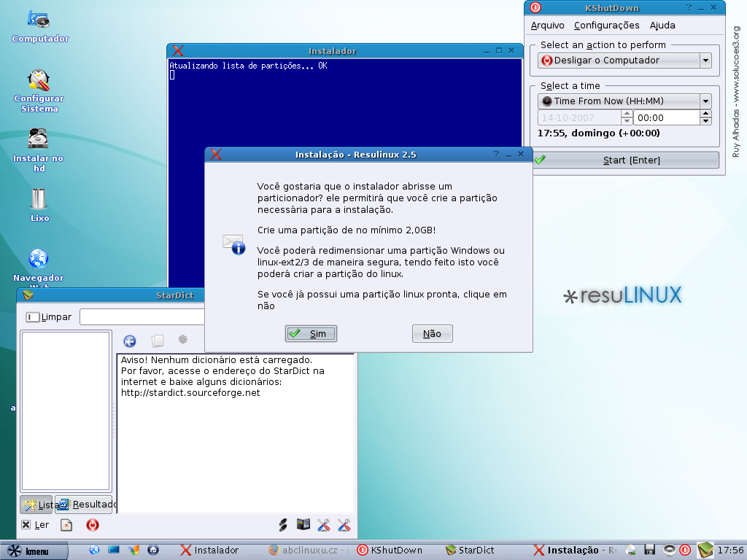
Task: Open StarDict dictionary book management icon
Action: [303, 525]
